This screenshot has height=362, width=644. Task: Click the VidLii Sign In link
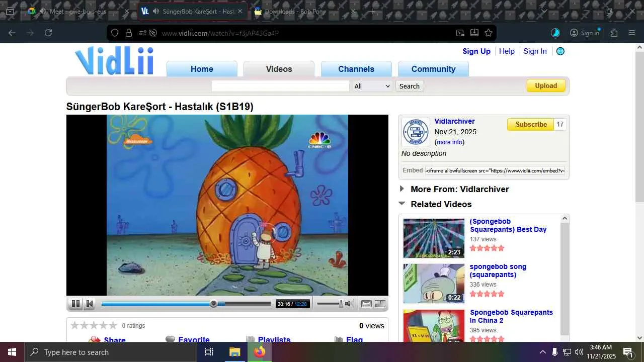pos(535,51)
